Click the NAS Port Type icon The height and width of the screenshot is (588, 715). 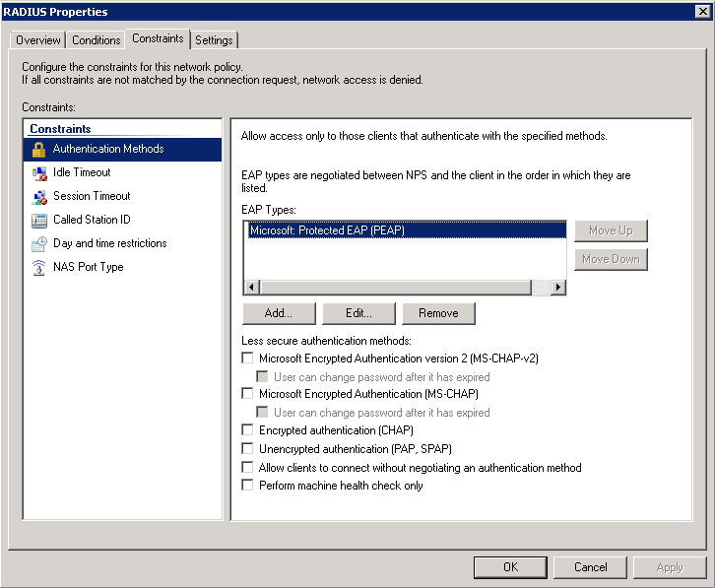pyautogui.click(x=39, y=268)
